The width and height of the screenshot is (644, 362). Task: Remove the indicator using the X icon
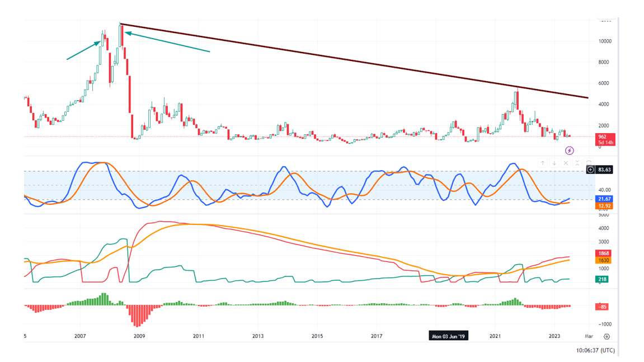(x=565, y=163)
